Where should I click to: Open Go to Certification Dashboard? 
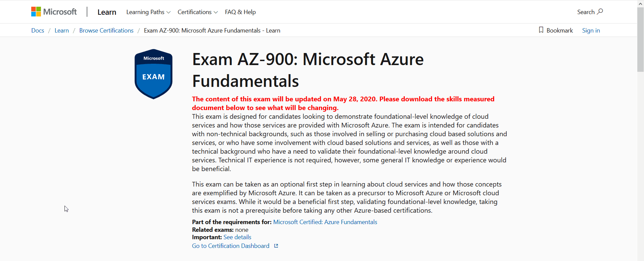230,246
